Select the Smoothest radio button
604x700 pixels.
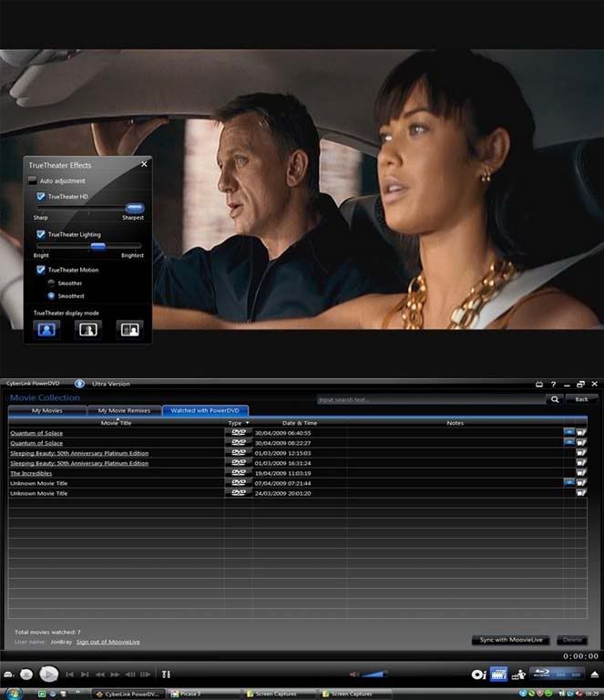tap(51, 295)
